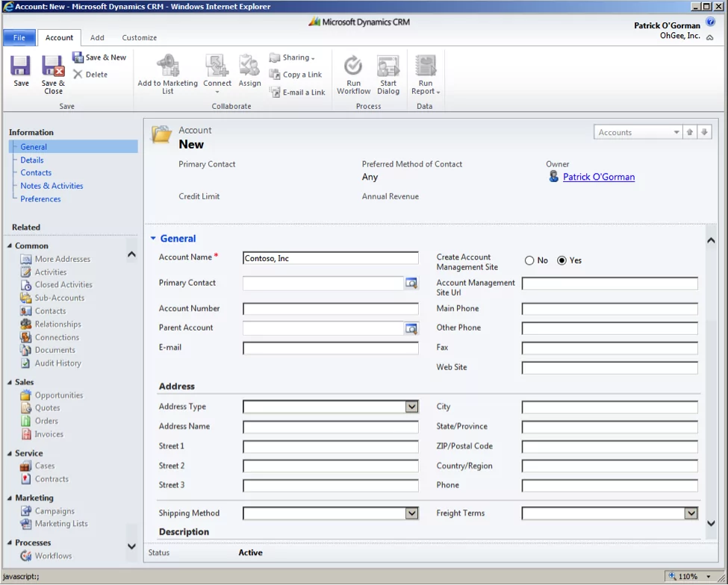This screenshot has width=728, height=585.
Task: Open Cases under Service
Action: (45, 466)
